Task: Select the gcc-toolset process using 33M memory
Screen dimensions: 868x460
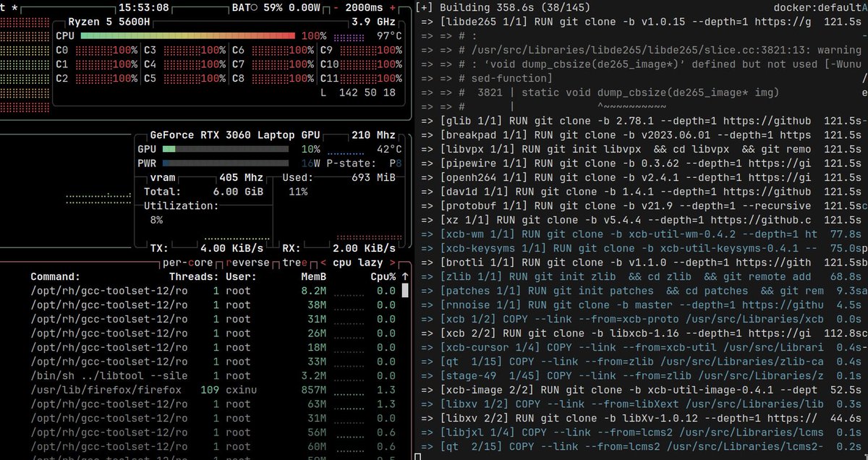Action: click(213, 362)
